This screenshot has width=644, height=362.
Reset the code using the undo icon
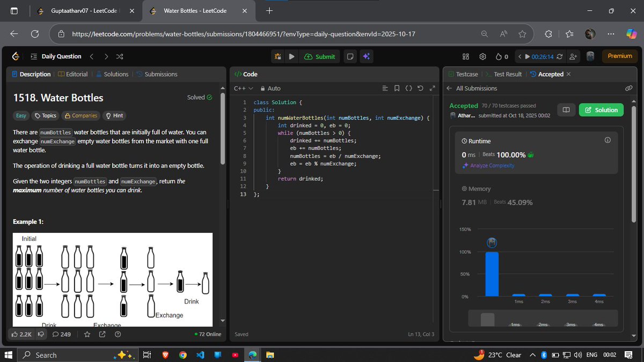[x=421, y=88]
